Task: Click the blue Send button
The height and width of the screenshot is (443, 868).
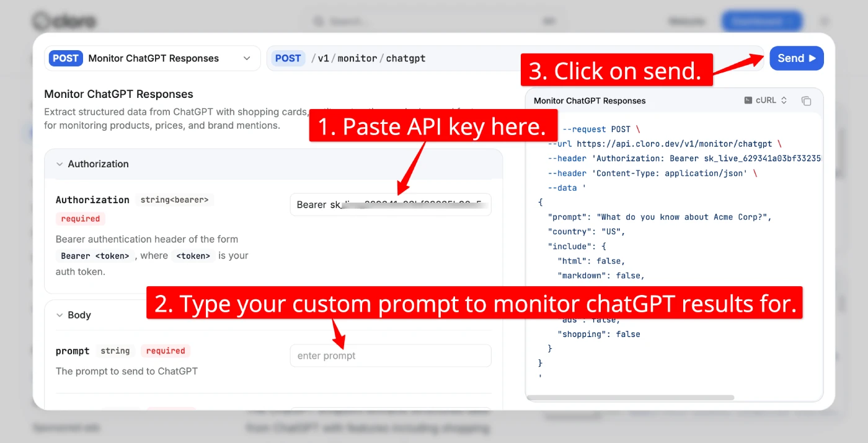Action: [x=796, y=58]
